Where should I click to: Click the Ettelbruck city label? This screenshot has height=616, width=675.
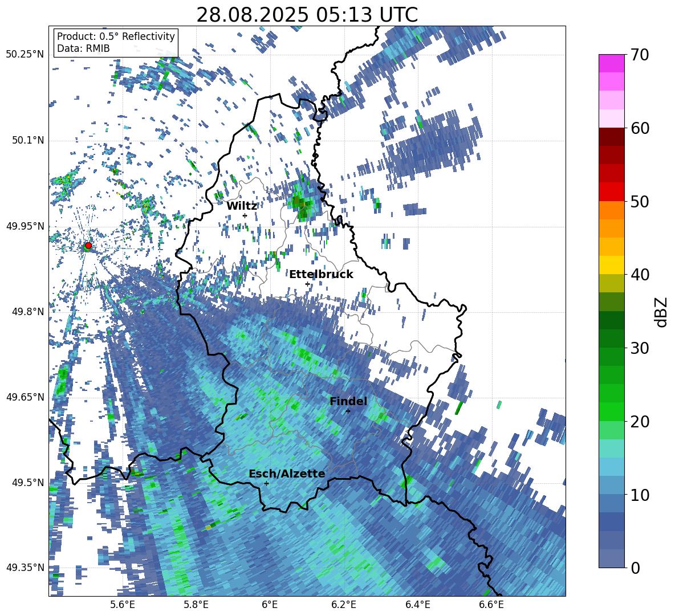coord(321,275)
